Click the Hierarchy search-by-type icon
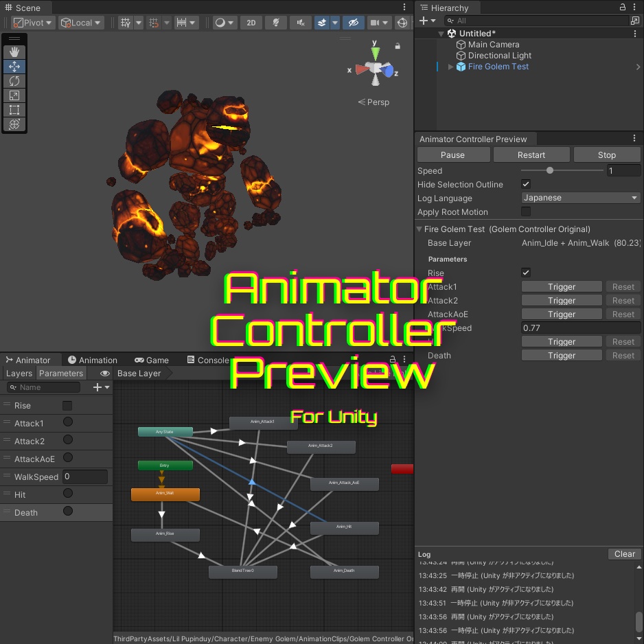This screenshot has width=644, height=644. (x=634, y=21)
